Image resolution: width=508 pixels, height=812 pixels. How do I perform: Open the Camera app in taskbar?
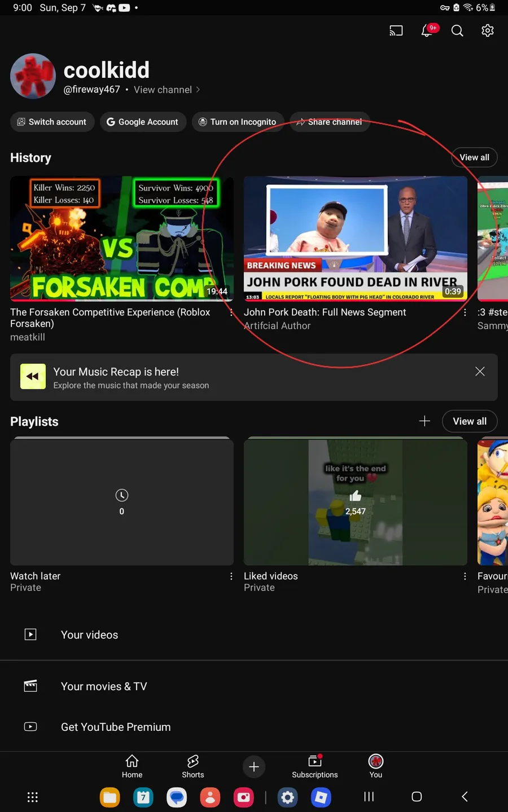point(244,797)
